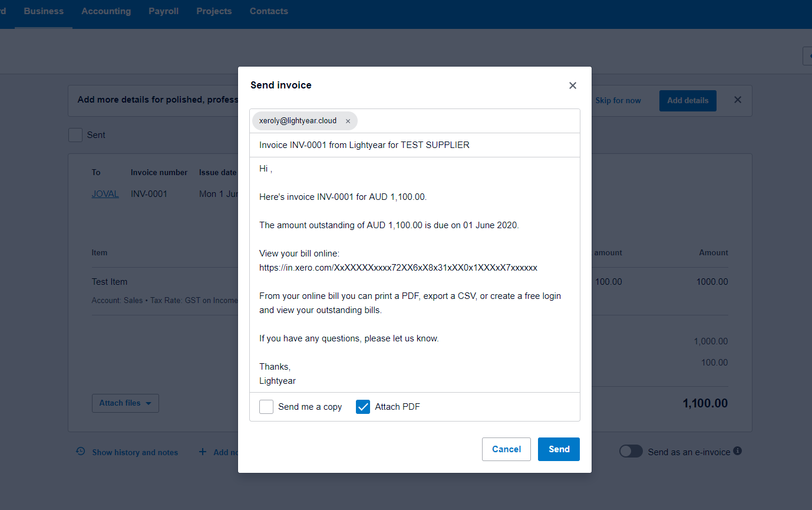Click the 'due on 01 June 2020' sentence
The image size is (812, 510).
pos(389,225)
